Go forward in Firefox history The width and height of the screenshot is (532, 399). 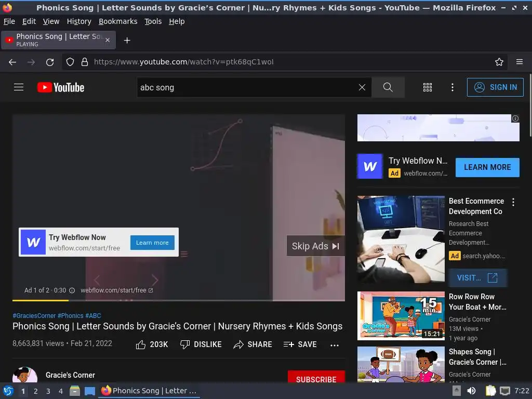coord(31,62)
